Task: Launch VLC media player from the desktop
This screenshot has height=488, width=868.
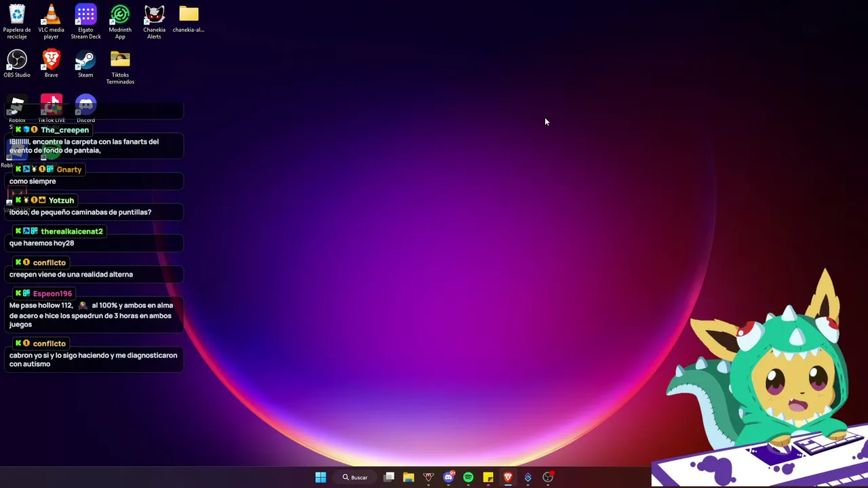Action: coord(51,22)
